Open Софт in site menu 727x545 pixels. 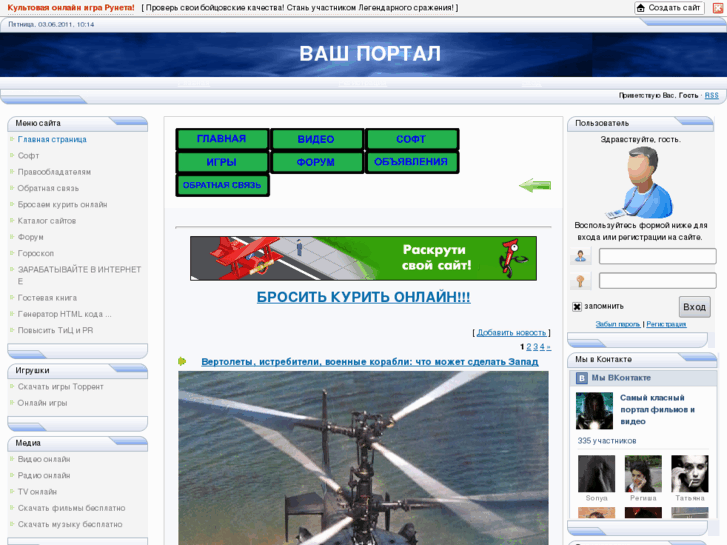(28, 155)
